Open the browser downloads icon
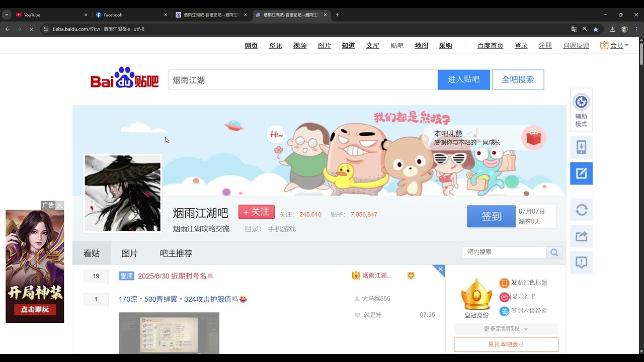This screenshot has width=644, height=362. tap(612, 29)
